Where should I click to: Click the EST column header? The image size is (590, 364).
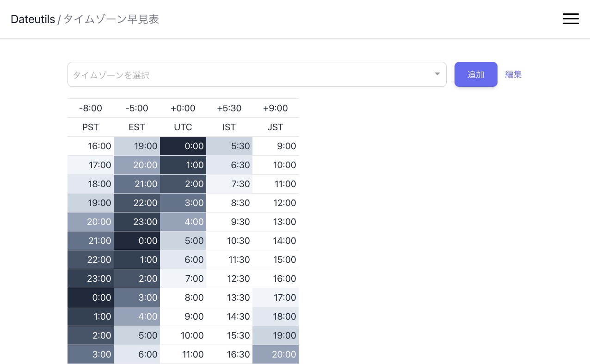tap(137, 127)
